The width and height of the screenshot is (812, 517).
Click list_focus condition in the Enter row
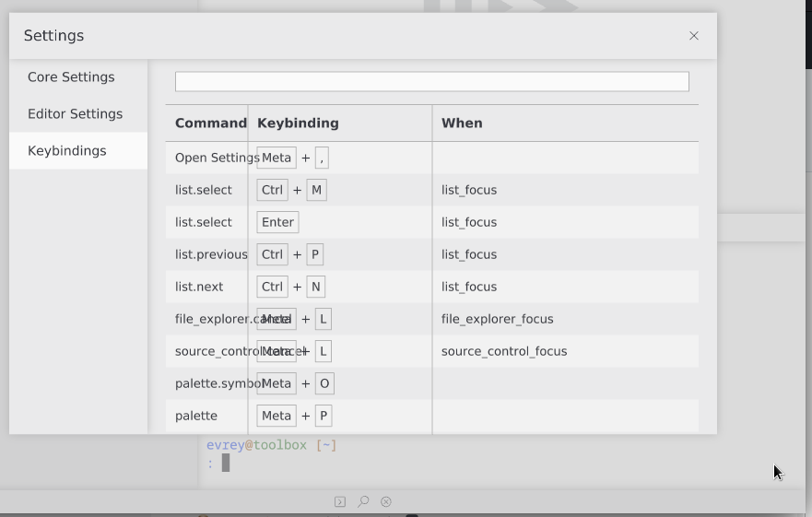468,222
